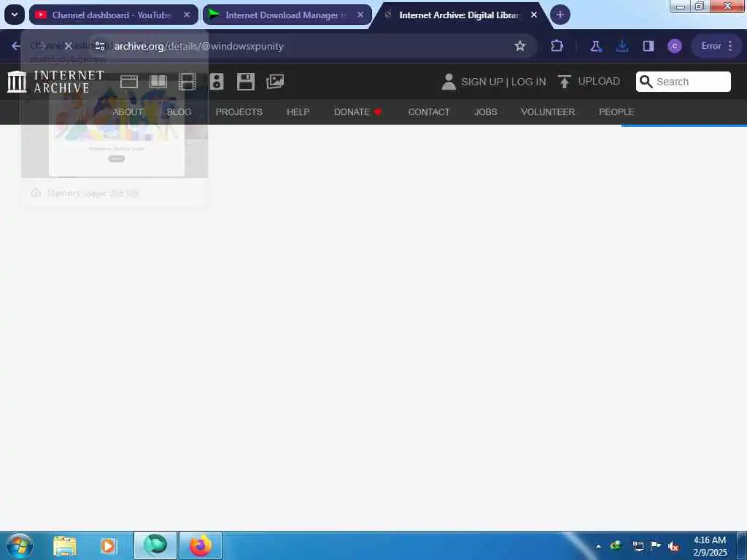Open the Texts book icon

point(158,82)
